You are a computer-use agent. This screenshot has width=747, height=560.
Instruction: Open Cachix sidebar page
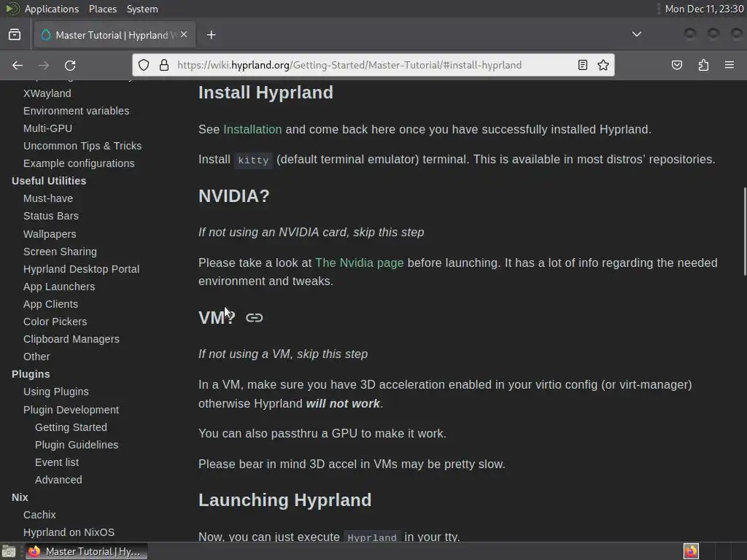39,516
